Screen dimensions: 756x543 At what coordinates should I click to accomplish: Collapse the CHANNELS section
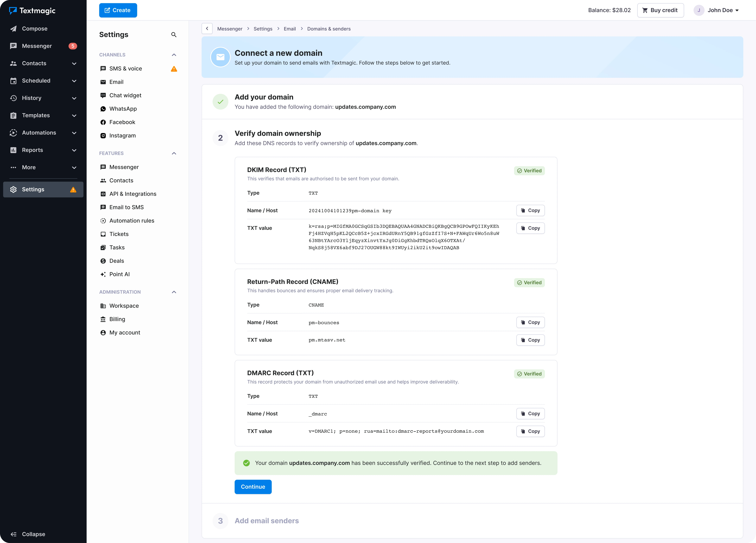[174, 55]
